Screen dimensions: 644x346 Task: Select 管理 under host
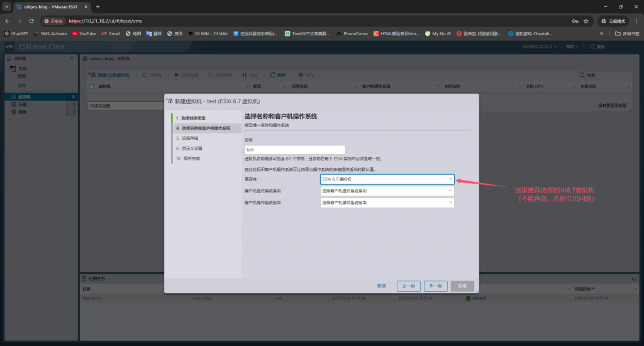[x=22, y=76]
